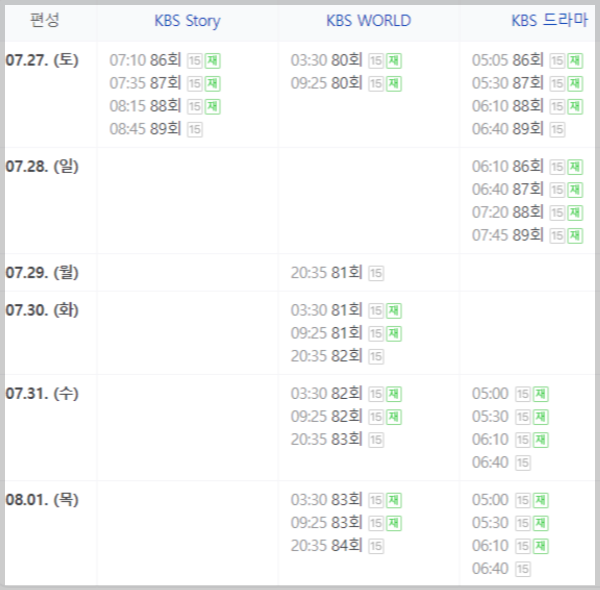Click KBS 드라마 07:20 88회 entry
Viewport: 600px width, 590px height.
[x=508, y=212]
